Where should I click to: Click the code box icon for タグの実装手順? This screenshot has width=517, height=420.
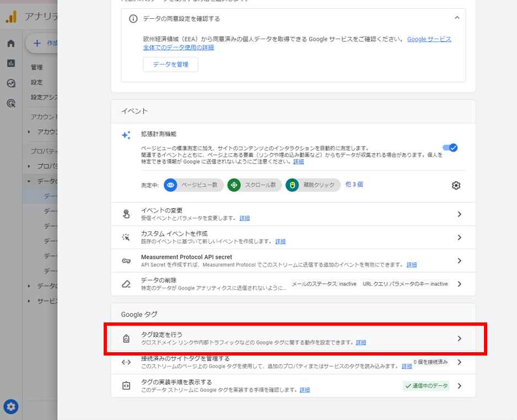coord(126,386)
